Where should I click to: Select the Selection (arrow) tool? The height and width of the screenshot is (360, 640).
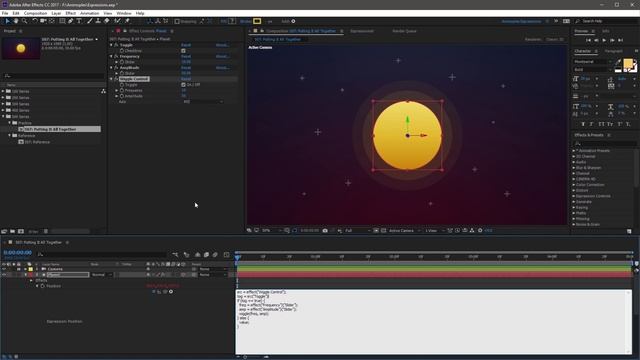pyautogui.click(x=7, y=21)
